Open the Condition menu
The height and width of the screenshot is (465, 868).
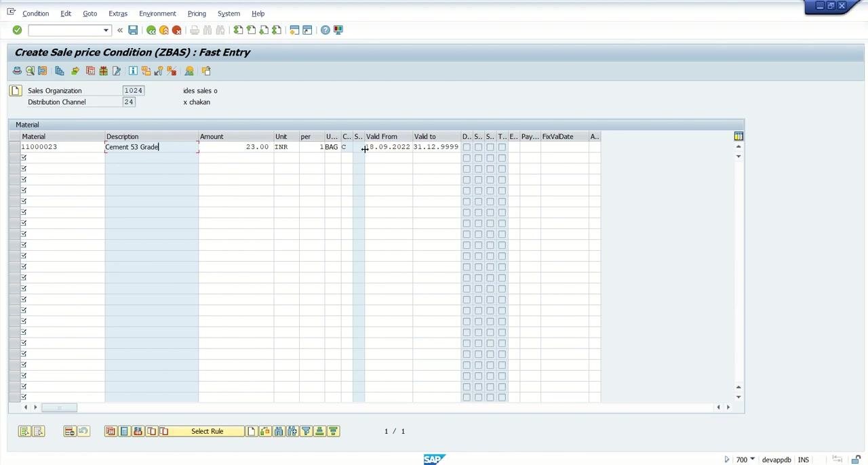click(x=35, y=14)
